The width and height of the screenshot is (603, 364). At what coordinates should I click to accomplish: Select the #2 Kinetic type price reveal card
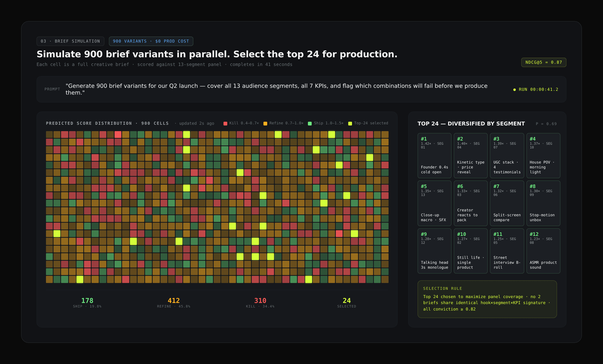click(470, 156)
